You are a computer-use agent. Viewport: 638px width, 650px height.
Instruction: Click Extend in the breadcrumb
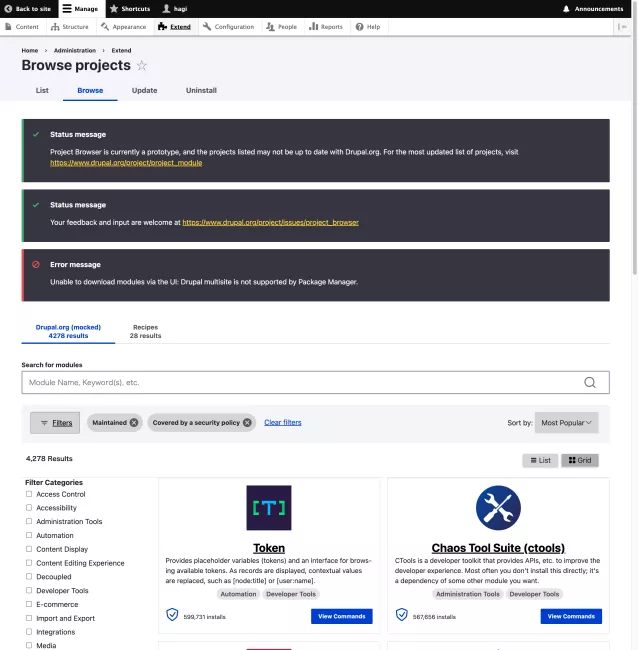tap(121, 51)
